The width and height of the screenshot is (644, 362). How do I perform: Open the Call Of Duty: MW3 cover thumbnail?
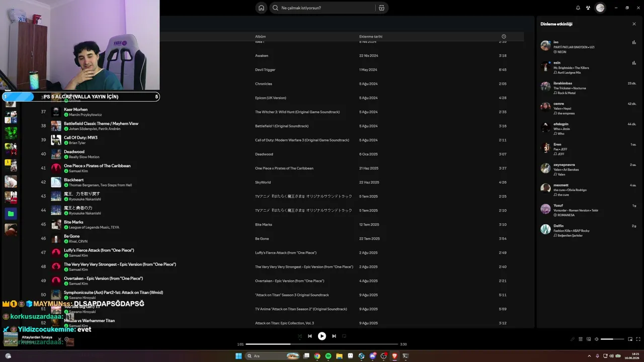(56, 140)
